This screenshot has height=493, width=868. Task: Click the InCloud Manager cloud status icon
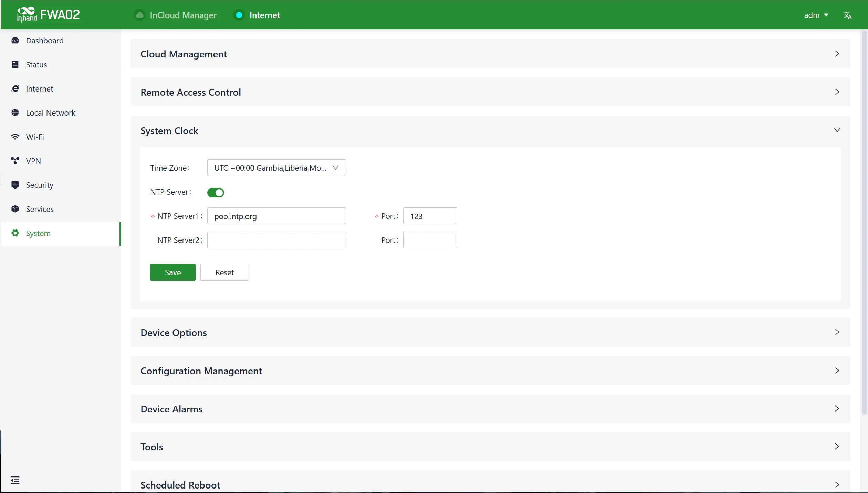click(139, 15)
